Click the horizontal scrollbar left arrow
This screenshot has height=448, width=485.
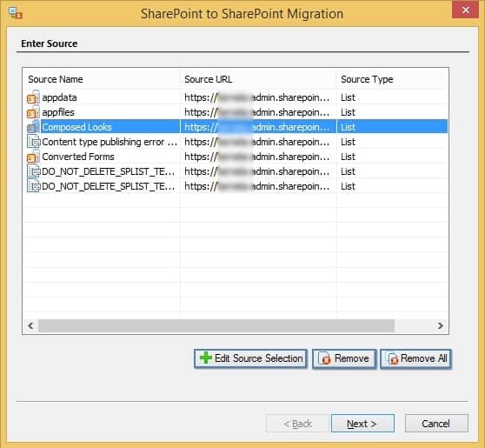point(30,325)
